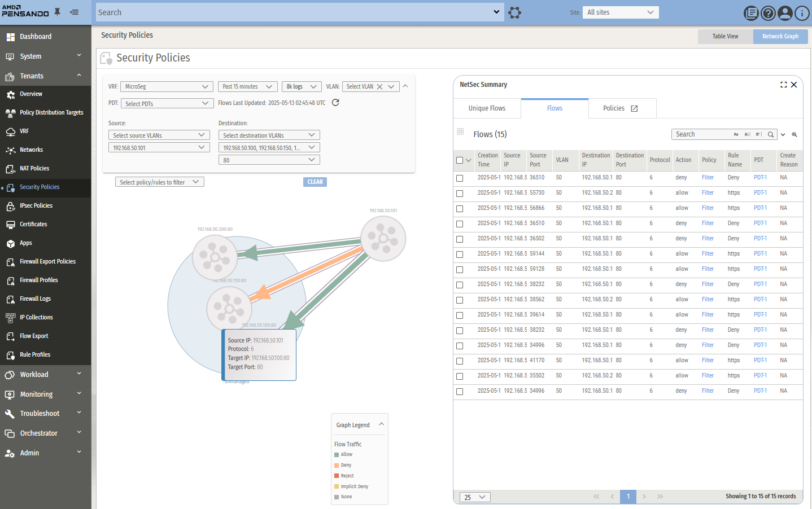812x509 pixels.
Task: Open the user profile icon
Action: [x=785, y=13]
